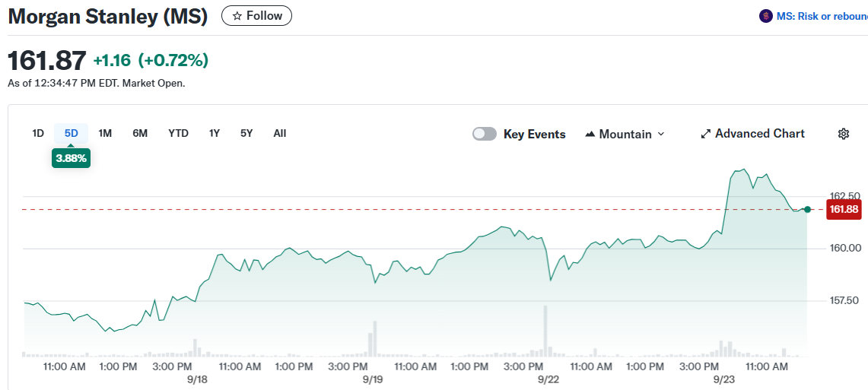Open chart settings gear icon

click(844, 134)
